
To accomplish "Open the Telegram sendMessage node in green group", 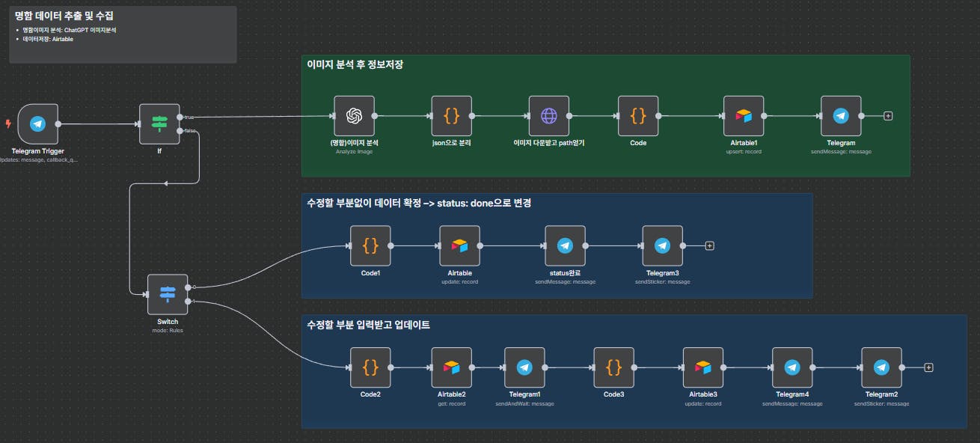I will (x=841, y=116).
